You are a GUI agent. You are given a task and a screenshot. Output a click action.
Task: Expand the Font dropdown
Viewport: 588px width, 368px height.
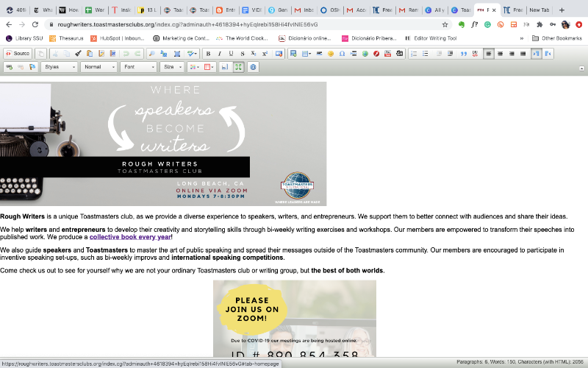[137, 67]
